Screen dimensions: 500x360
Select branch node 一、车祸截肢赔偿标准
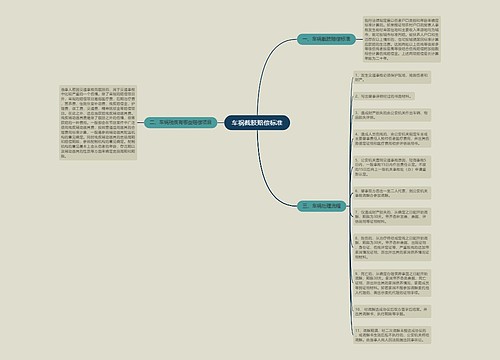pyautogui.click(x=326, y=39)
